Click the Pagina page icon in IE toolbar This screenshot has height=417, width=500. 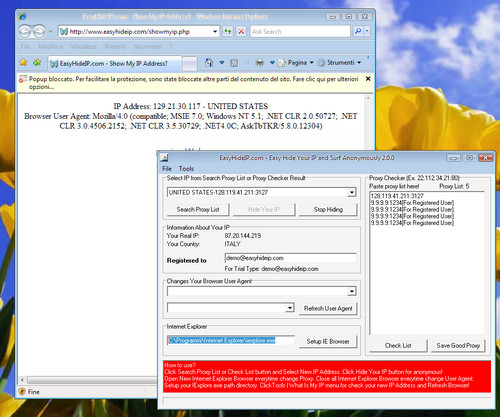pos(282,63)
